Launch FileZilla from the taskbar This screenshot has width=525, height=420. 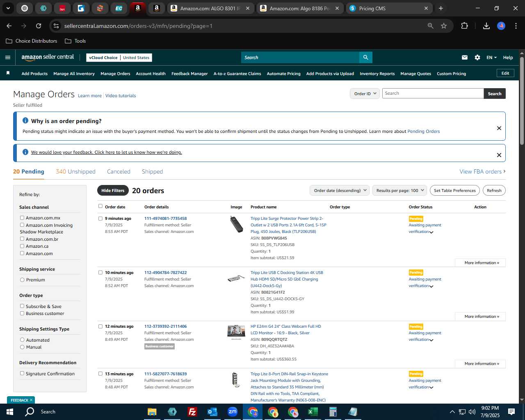click(192, 412)
